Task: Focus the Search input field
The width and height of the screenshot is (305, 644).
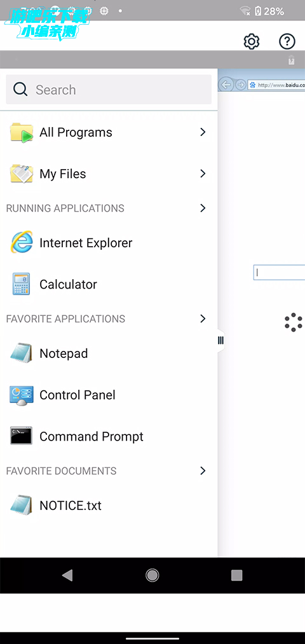Action: pyautogui.click(x=109, y=90)
